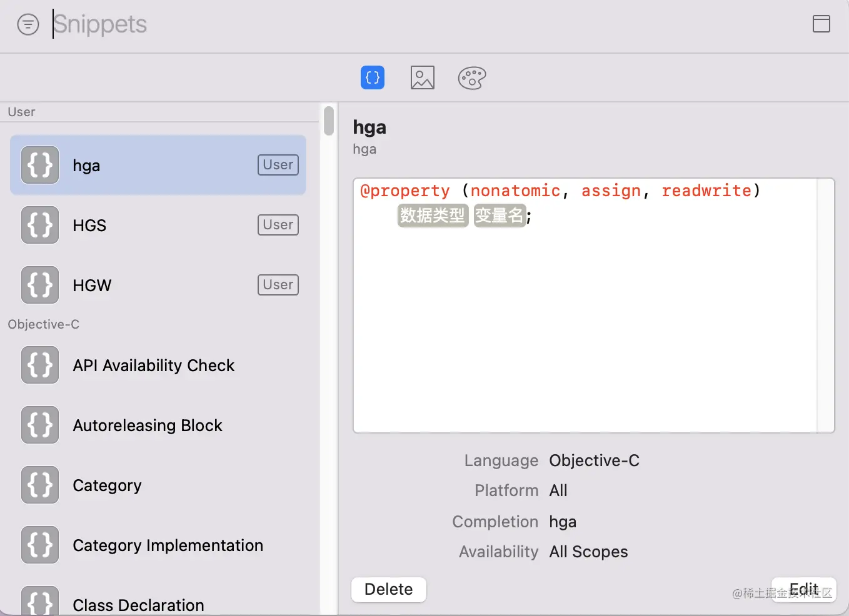Viewport: 849px width, 616px height.
Task: Click the User badge on HGS row
Action: [278, 225]
